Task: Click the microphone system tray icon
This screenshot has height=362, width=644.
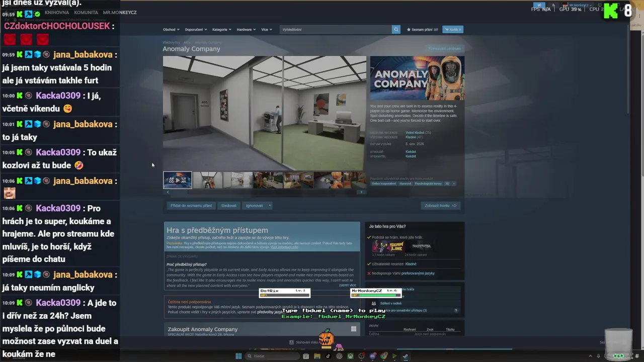Action: (x=598, y=356)
